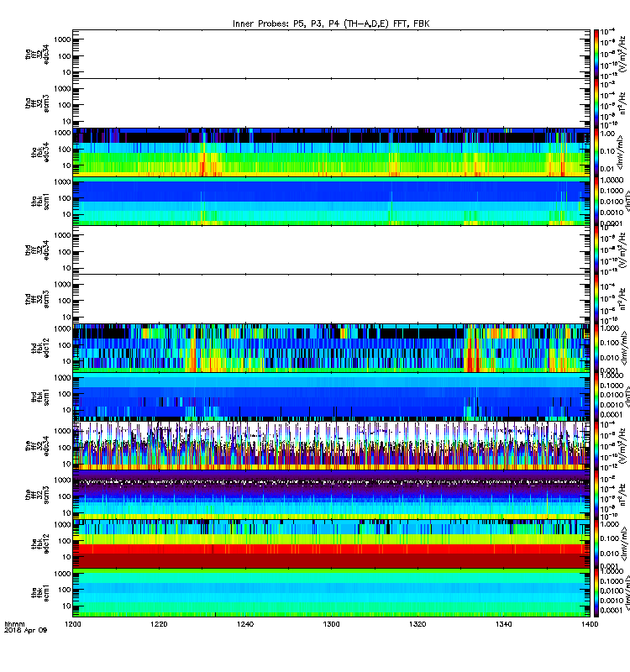Click the color bar beside the the fbk scm1 panel
The width and height of the screenshot is (630, 672).
(x=596, y=593)
